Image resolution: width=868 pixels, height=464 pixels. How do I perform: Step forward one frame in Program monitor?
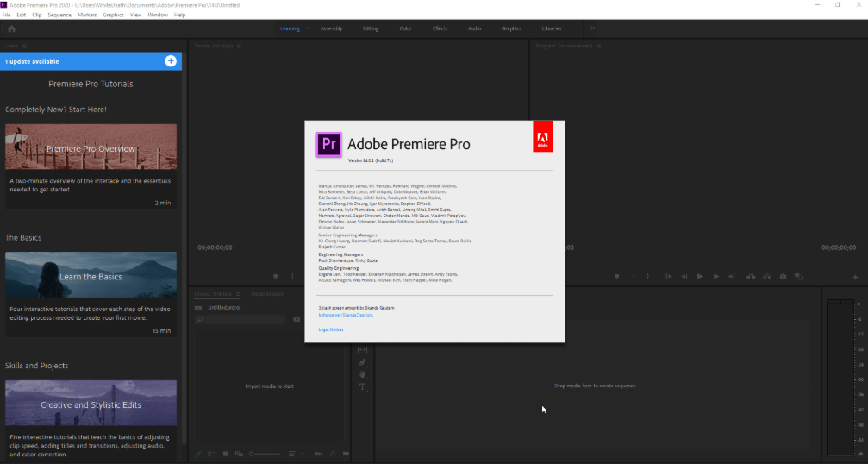pos(715,276)
